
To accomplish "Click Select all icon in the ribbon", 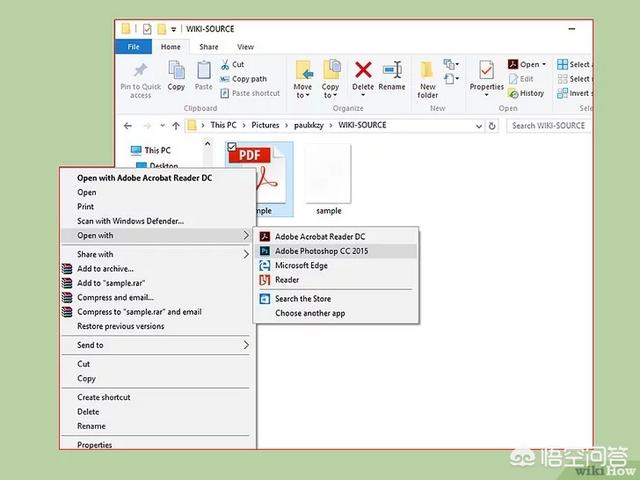I will (x=562, y=64).
